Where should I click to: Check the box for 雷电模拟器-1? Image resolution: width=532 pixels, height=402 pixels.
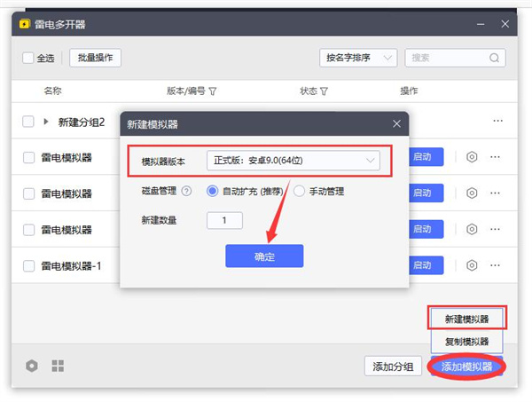[29, 265]
